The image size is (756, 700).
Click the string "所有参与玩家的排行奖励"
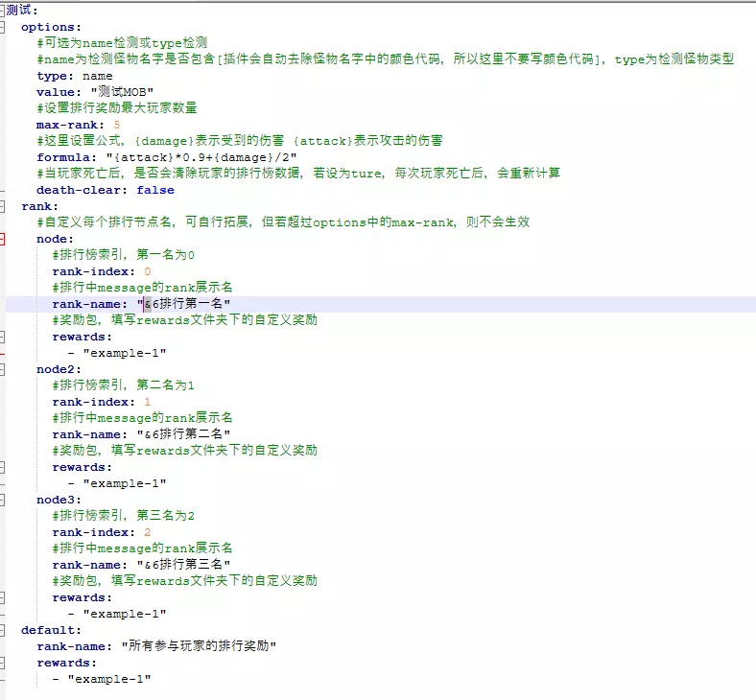pyautogui.click(x=199, y=646)
